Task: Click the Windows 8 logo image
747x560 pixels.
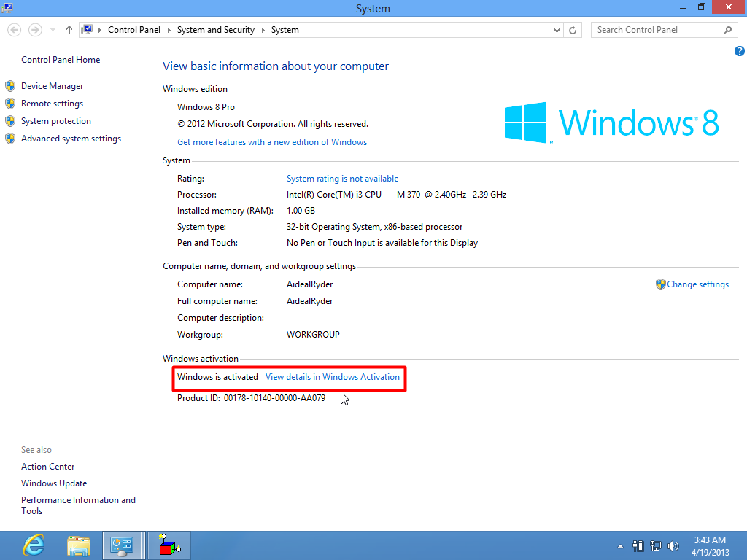Action: point(611,122)
